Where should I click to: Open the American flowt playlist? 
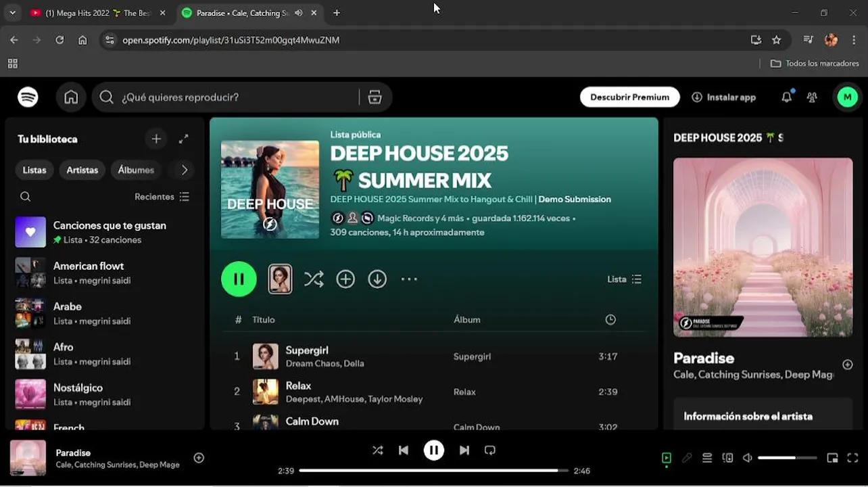click(x=105, y=273)
